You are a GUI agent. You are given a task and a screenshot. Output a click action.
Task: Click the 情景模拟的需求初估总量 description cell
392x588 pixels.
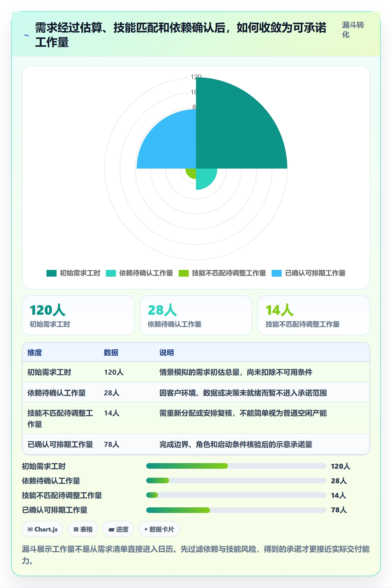(236, 372)
